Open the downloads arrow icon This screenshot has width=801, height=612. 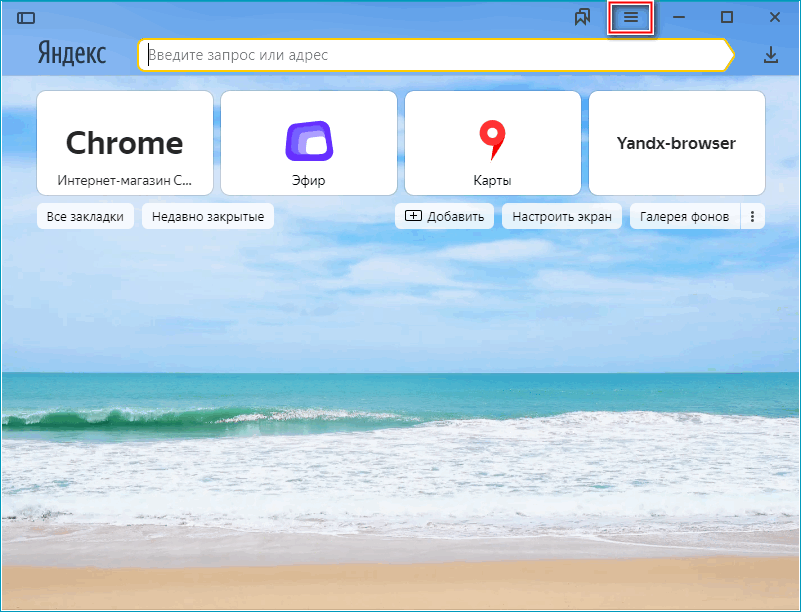tap(771, 55)
